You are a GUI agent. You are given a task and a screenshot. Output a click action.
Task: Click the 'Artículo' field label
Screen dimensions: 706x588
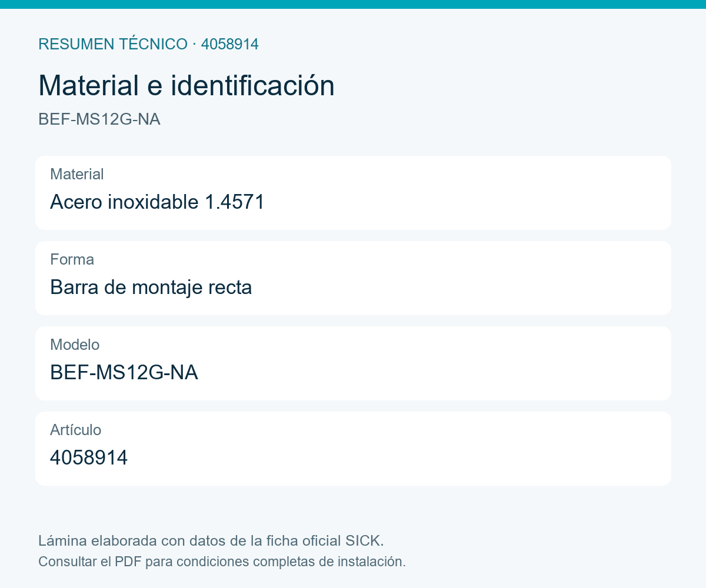(x=76, y=430)
